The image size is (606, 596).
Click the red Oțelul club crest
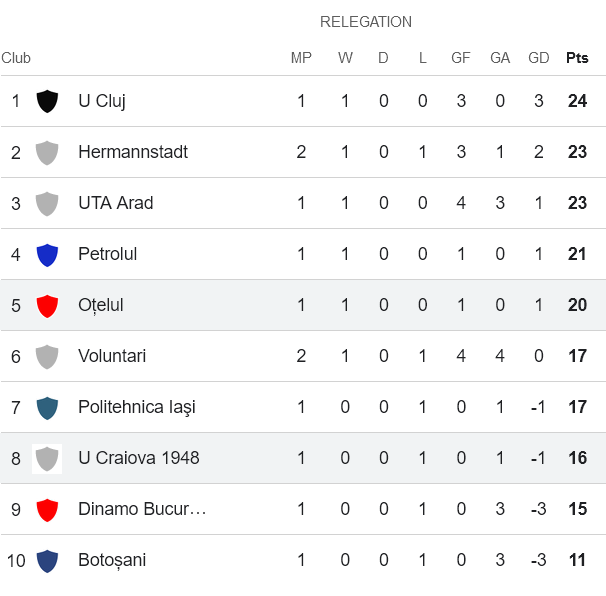point(47,305)
